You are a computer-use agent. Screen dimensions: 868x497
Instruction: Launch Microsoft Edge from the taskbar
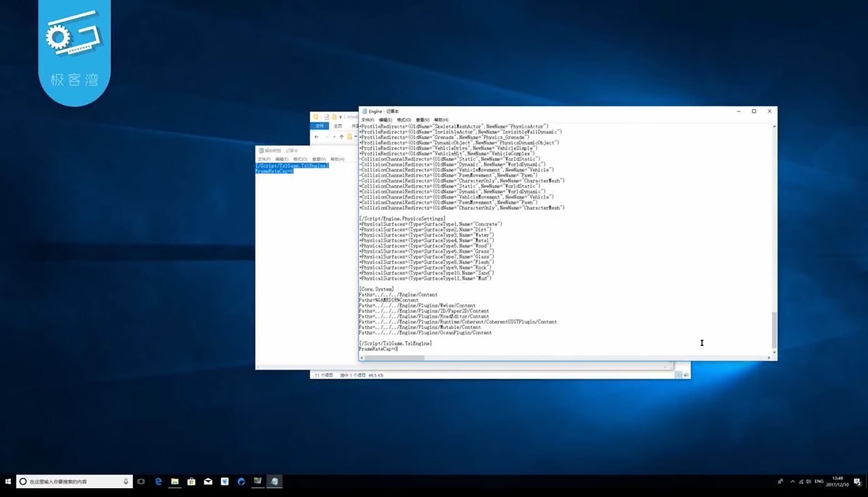tap(159, 481)
